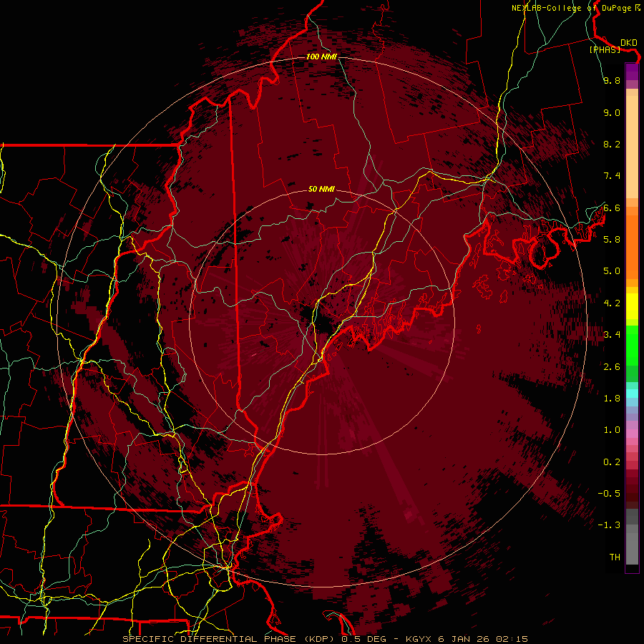This screenshot has height=644, width=644.
Task: Click the 50 NMI range ring label
Action: click(x=321, y=189)
